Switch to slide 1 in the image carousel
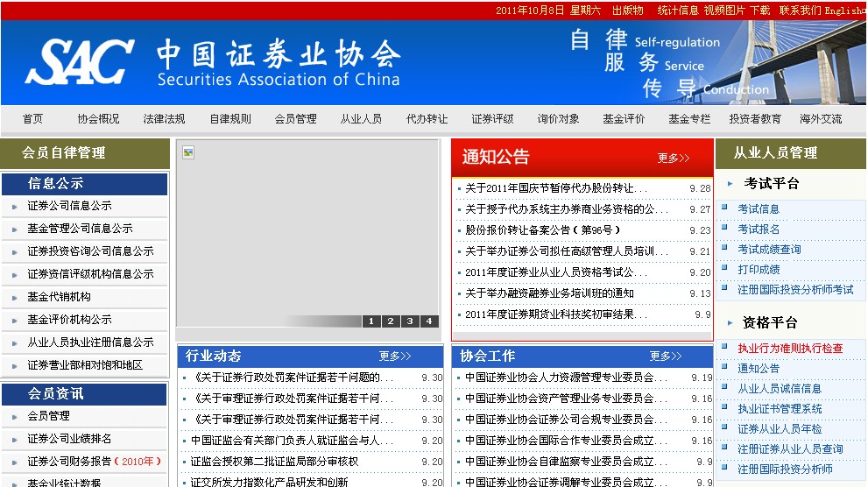868x487 pixels. coord(371,321)
